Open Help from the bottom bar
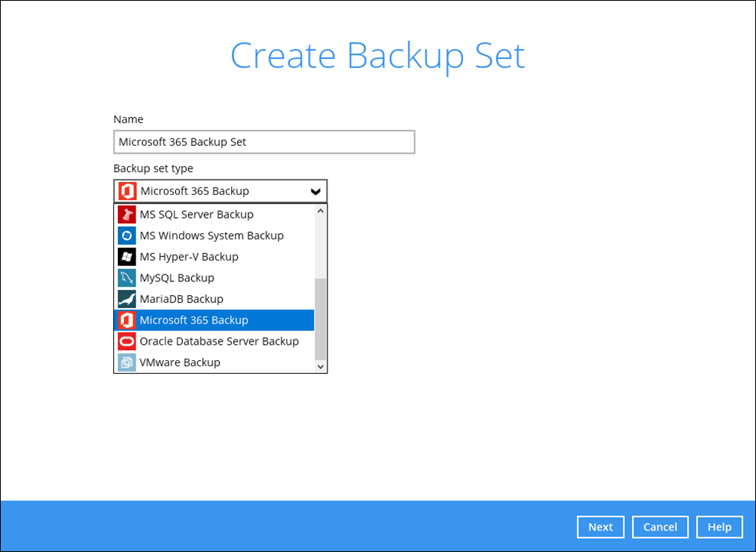 tap(719, 527)
